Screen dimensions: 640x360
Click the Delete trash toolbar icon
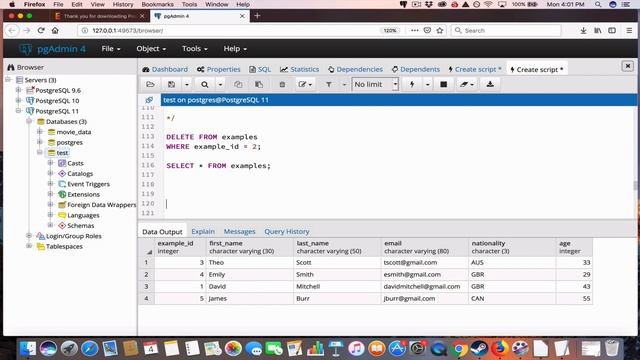coord(282,84)
